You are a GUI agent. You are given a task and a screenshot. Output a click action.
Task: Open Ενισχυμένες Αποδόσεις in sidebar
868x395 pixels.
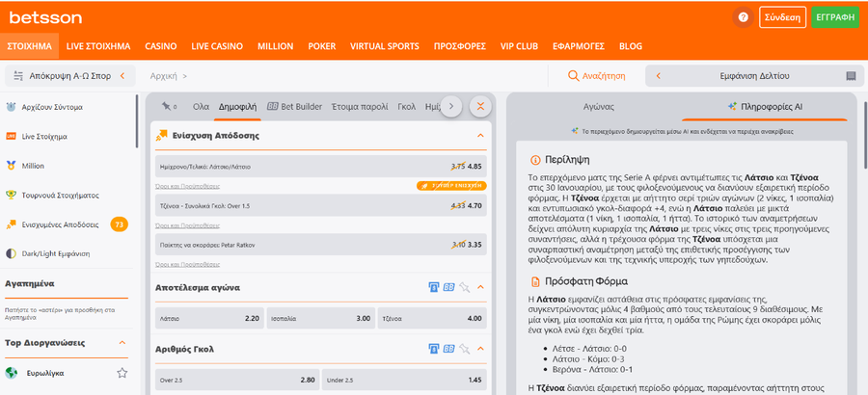pos(61,224)
